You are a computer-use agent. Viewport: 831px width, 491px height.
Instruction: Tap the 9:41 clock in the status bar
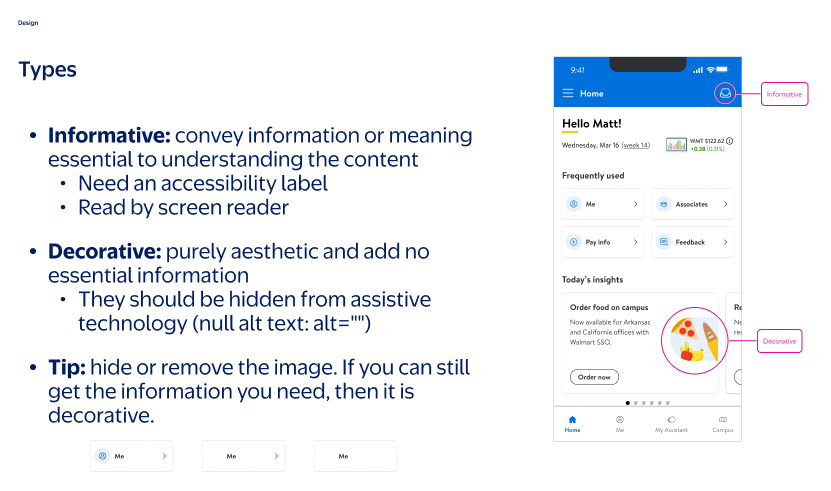pos(577,70)
